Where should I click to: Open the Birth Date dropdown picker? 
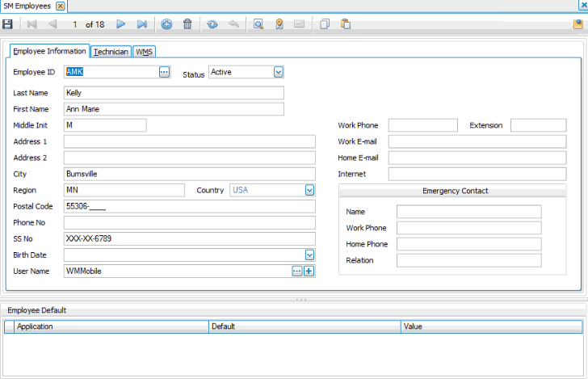click(309, 255)
